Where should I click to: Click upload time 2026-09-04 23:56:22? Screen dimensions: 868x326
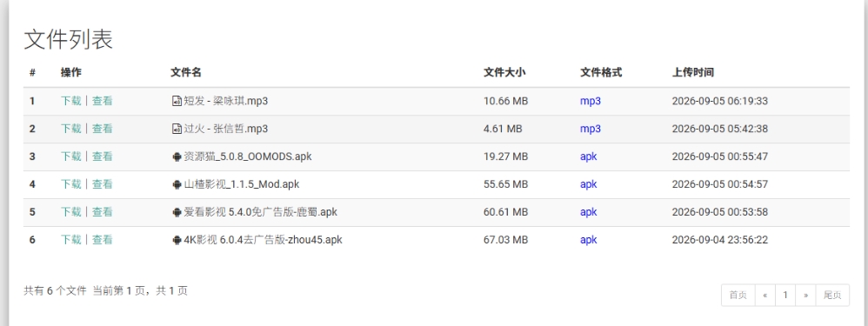coord(719,239)
